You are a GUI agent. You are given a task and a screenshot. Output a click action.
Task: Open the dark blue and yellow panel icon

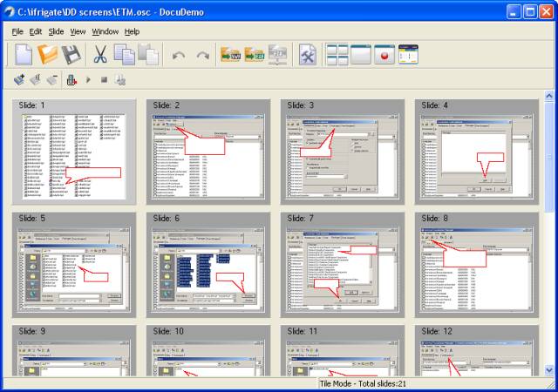coord(408,55)
